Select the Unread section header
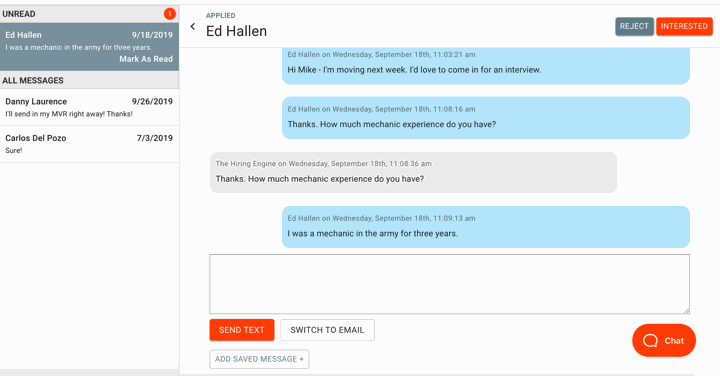Screen dimensions: 720x376 (89, 14)
